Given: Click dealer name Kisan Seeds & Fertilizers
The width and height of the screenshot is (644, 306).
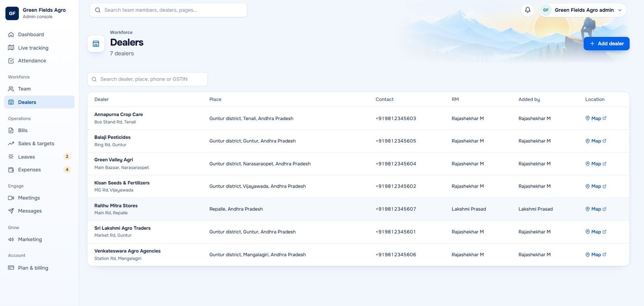Looking at the screenshot, I should pyautogui.click(x=122, y=183).
